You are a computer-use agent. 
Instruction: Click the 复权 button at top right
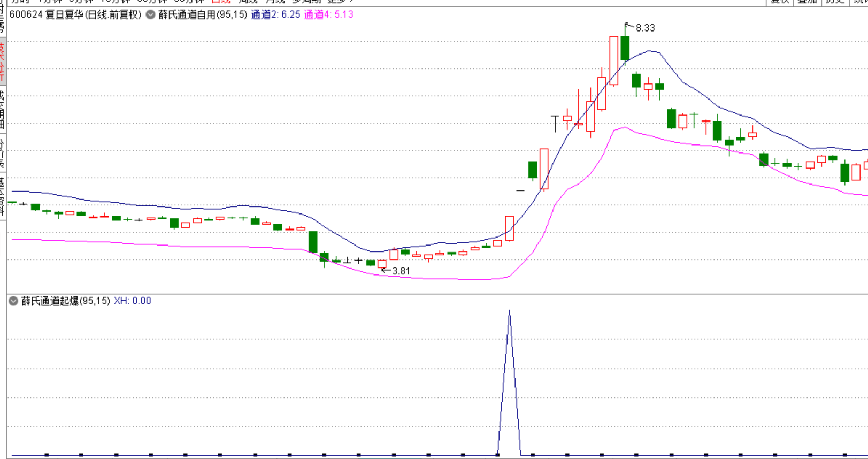(x=780, y=2)
